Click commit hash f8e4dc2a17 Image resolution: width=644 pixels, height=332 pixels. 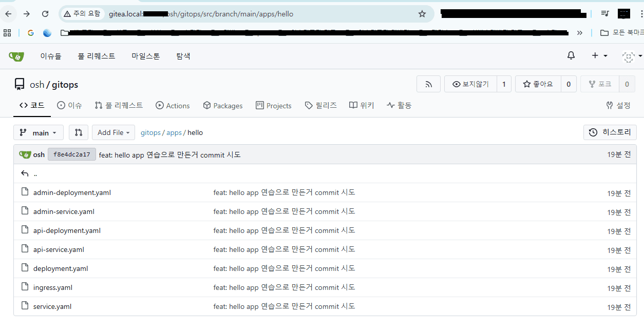coord(71,154)
